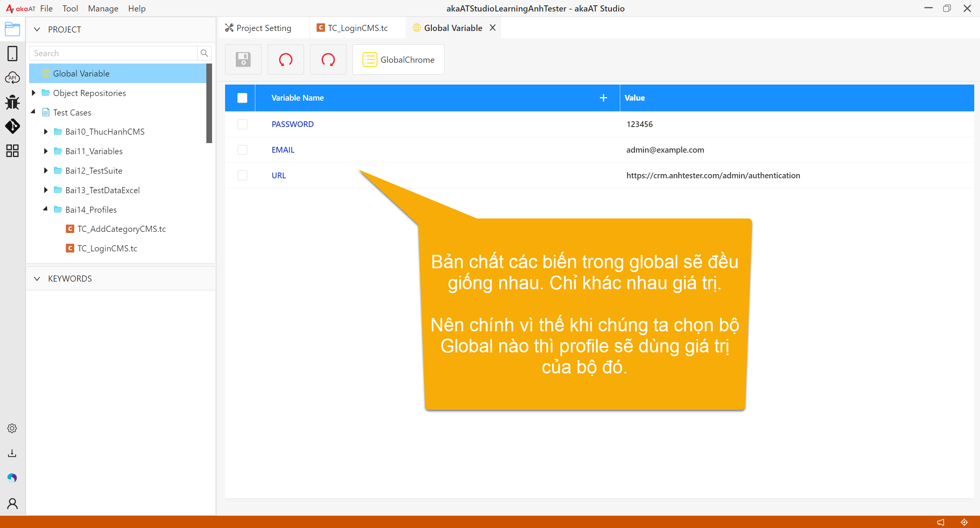Click the second red reload icon
Screen dimensions: 980x528
click(328, 60)
